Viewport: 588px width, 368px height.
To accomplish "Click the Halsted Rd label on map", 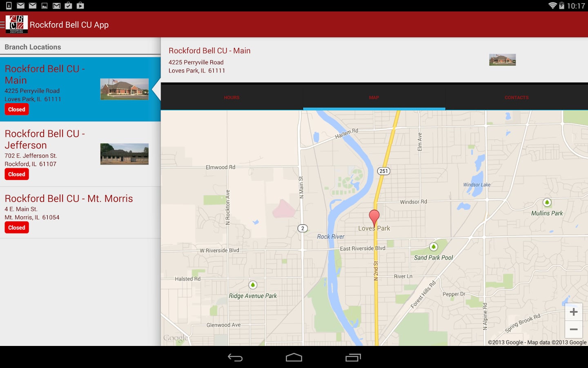I will click(x=188, y=279).
